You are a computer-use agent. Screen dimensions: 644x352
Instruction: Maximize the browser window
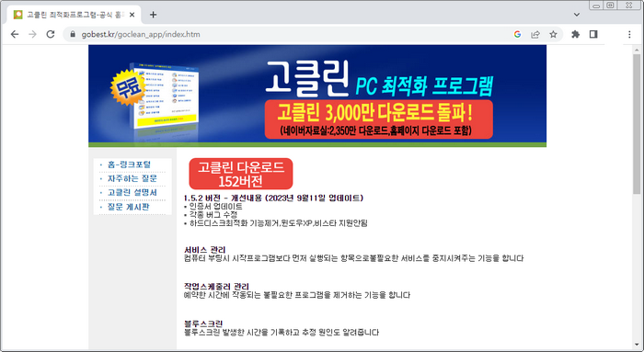click(610, 6)
